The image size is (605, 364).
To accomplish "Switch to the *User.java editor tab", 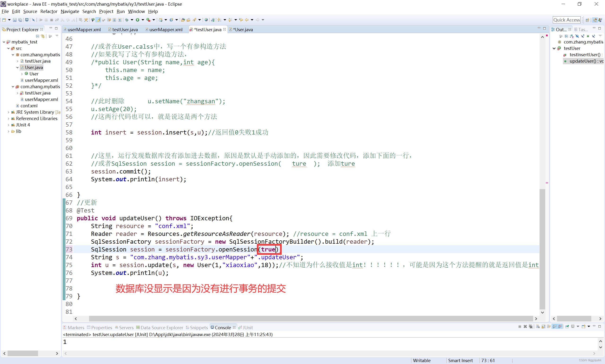I will coord(241,30).
